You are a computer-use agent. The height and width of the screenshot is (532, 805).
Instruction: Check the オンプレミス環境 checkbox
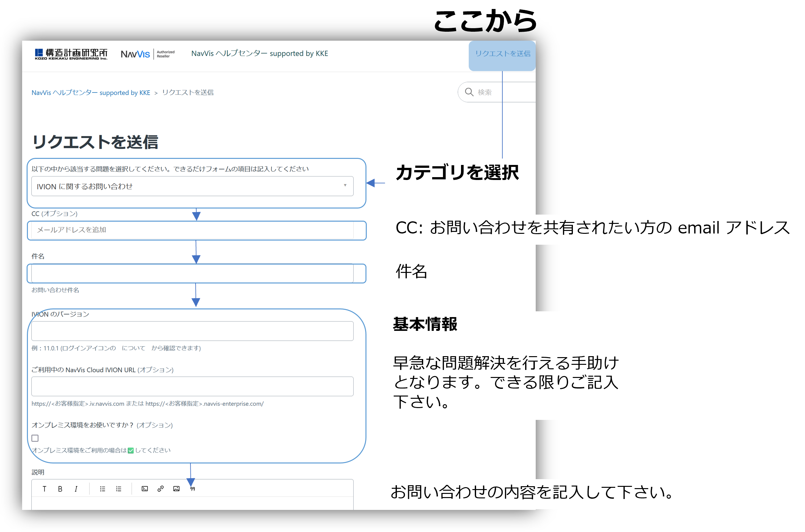point(35,438)
